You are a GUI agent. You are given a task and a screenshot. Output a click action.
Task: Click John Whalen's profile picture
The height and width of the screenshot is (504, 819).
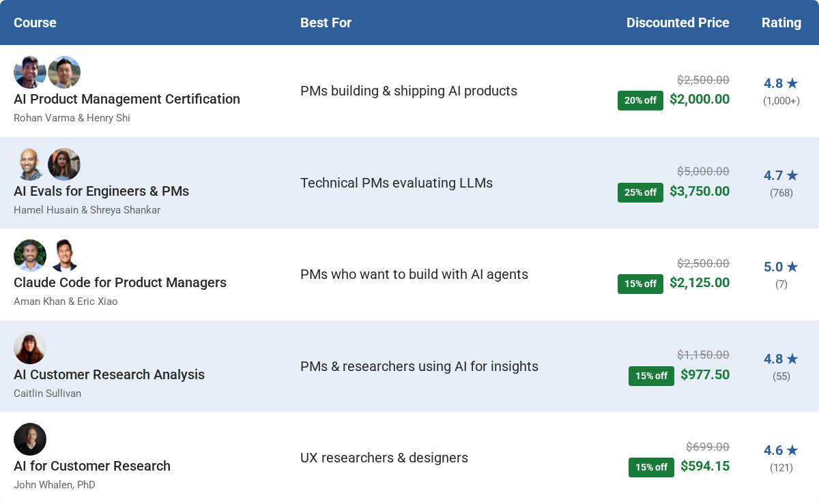point(30,439)
